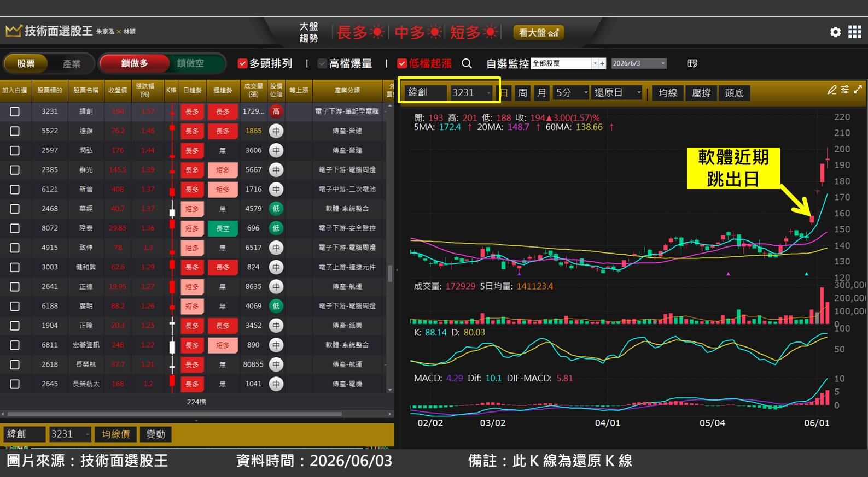Click the 長多 daily trend tag for 長榮航太
Screen dimensions: 868x477
[x=192, y=384]
